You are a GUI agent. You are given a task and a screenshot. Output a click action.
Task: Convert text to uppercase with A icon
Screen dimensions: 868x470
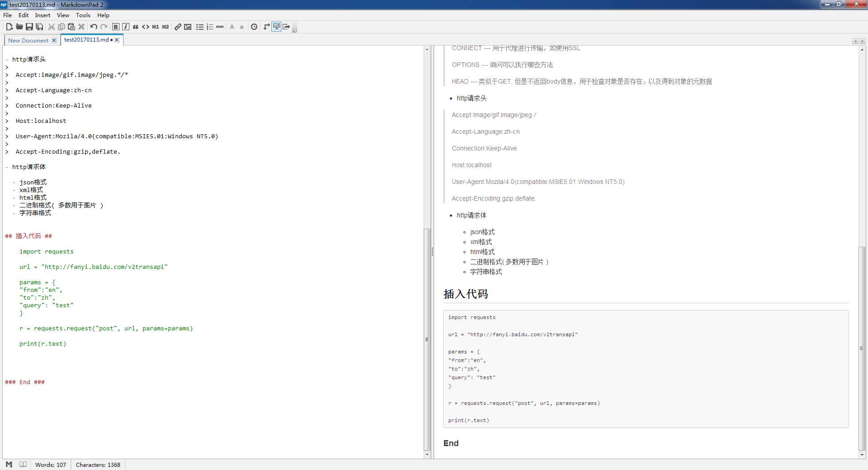tap(232, 27)
